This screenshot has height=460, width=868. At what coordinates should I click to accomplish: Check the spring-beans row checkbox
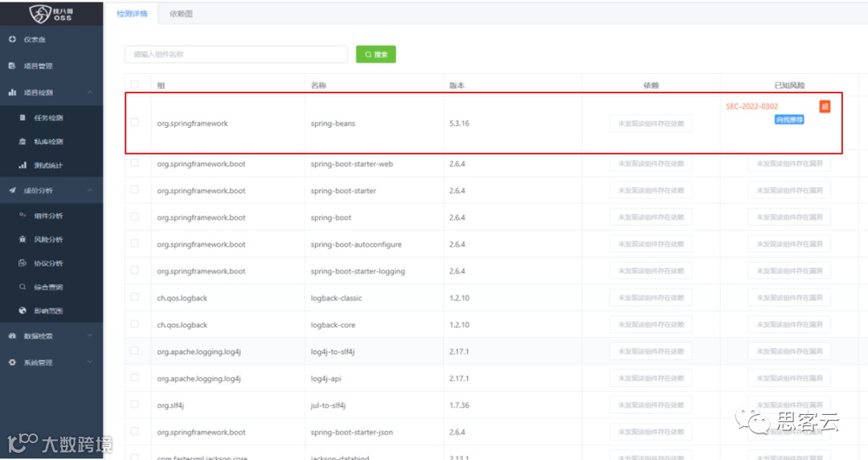point(134,122)
